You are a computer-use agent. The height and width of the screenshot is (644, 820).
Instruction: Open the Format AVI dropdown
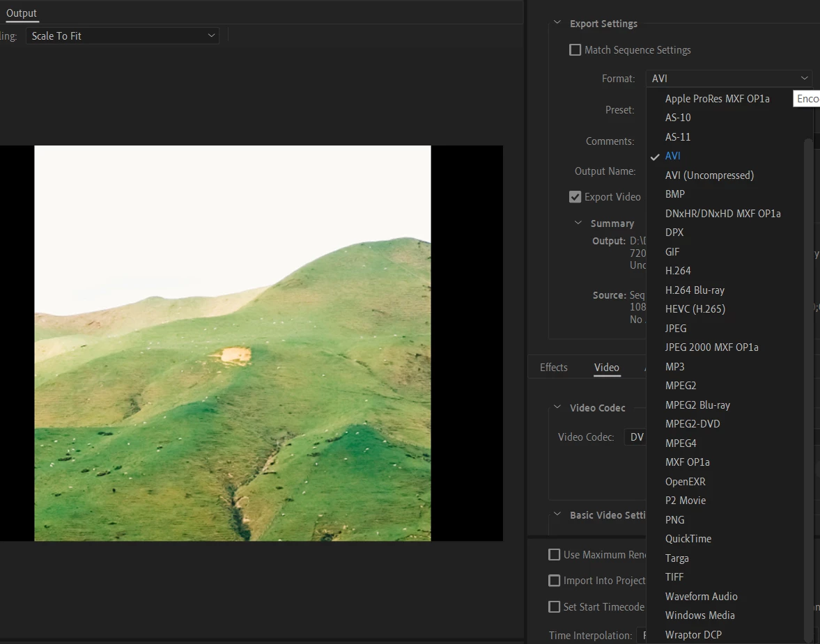pyautogui.click(x=729, y=79)
